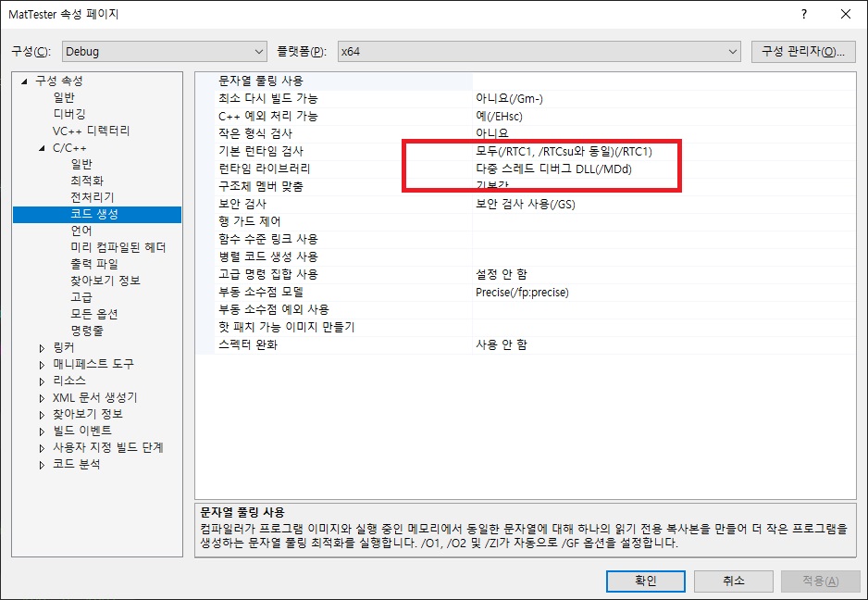This screenshot has height=600, width=868.
Task: Click the 아니요(/Gm-) value
Action: coord(509,99)
